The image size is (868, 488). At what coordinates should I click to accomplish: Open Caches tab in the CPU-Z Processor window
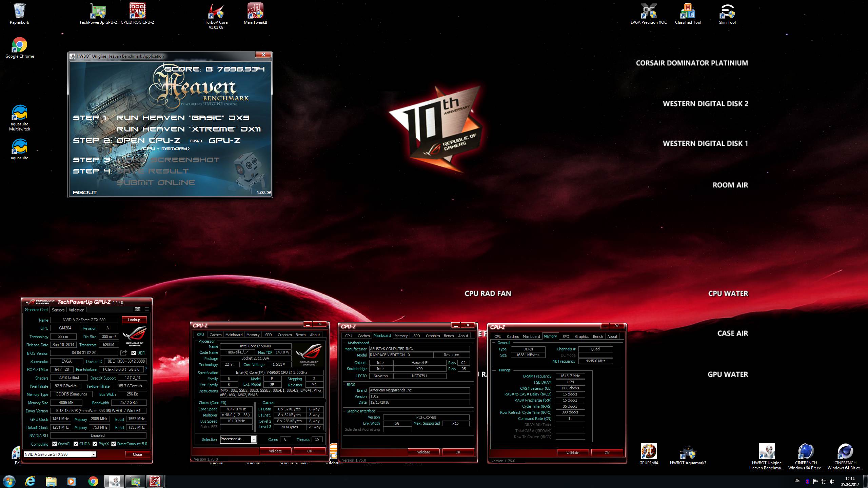tap(215, 335)
